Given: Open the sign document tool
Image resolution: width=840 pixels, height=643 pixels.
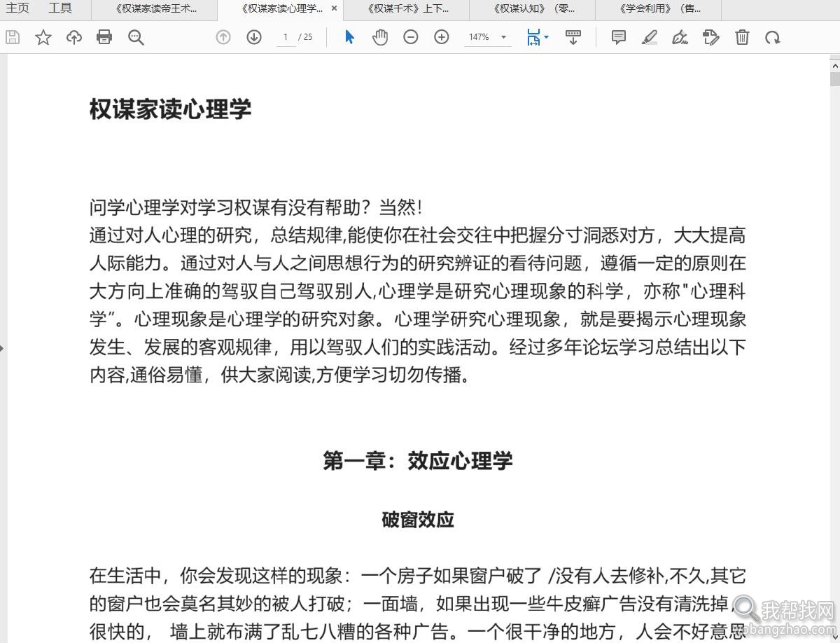Looking at the screenshot, I should pos(680,37).
